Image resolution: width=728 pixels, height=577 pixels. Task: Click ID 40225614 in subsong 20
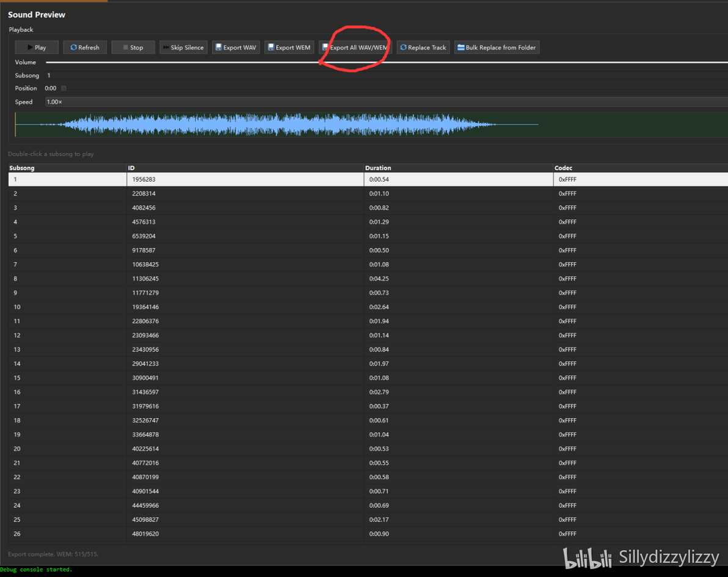[x=145, y=449]
